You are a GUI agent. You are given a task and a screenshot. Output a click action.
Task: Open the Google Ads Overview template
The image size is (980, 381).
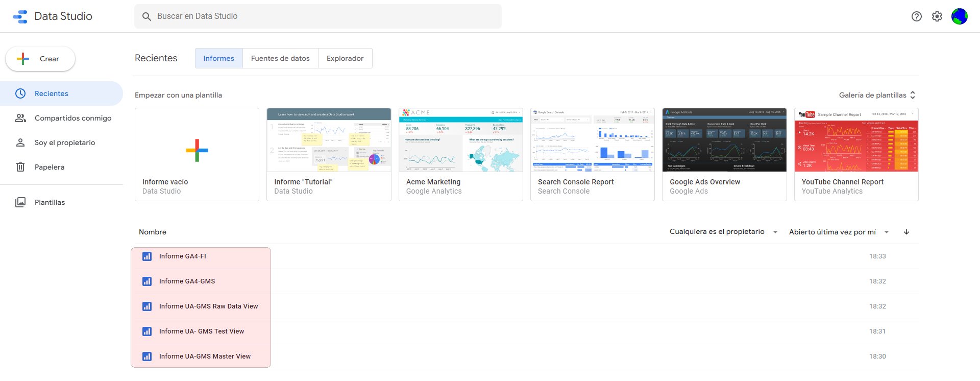tap(724, 154)
